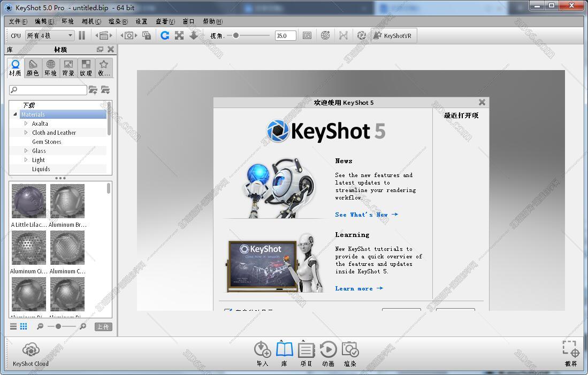Expand the Cloth and Leather folder
588x375 pixels.
tap(26, 132)
